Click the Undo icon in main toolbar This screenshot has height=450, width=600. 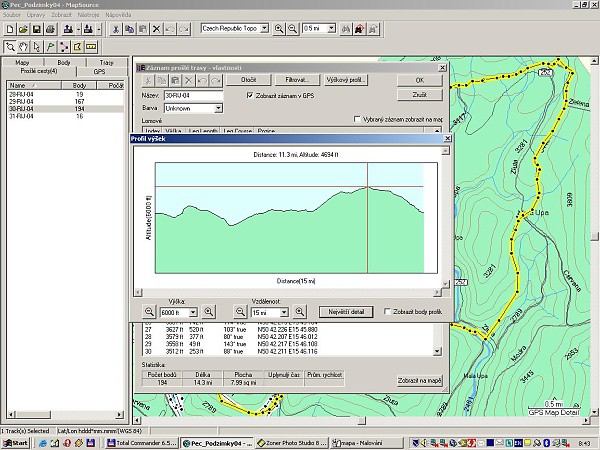(170, 29)
